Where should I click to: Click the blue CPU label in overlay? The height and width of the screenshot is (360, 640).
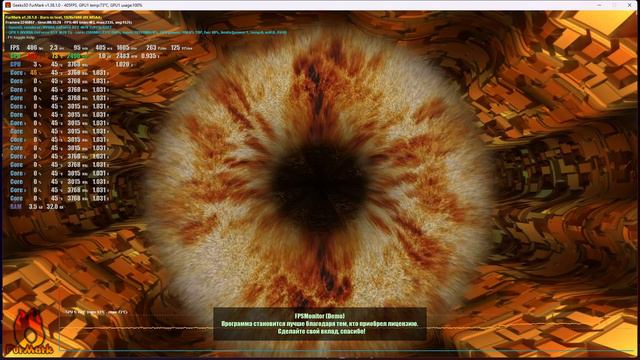pyautogui.click(x=15, y=64)
